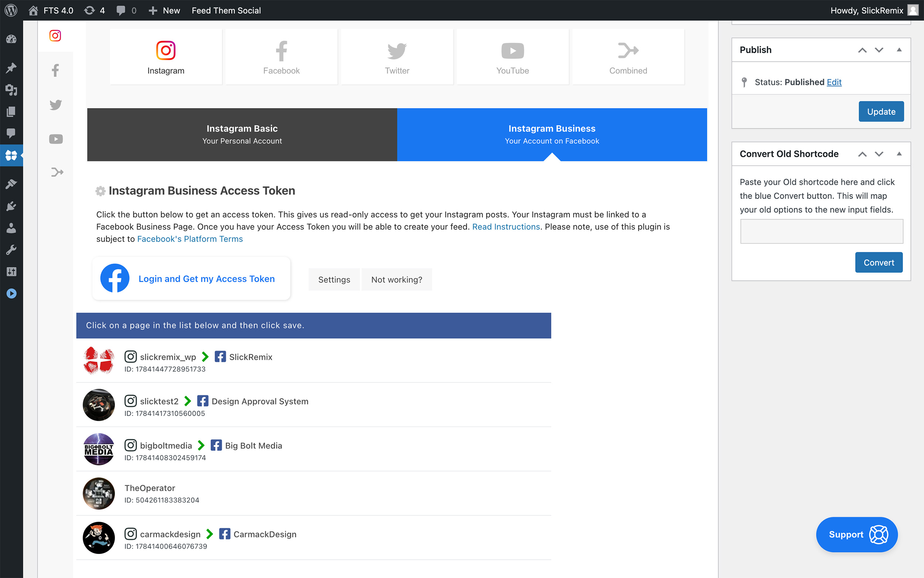924x578 pixels.
Task: Switch to Instagram Business tab
Action: [552, 135]
